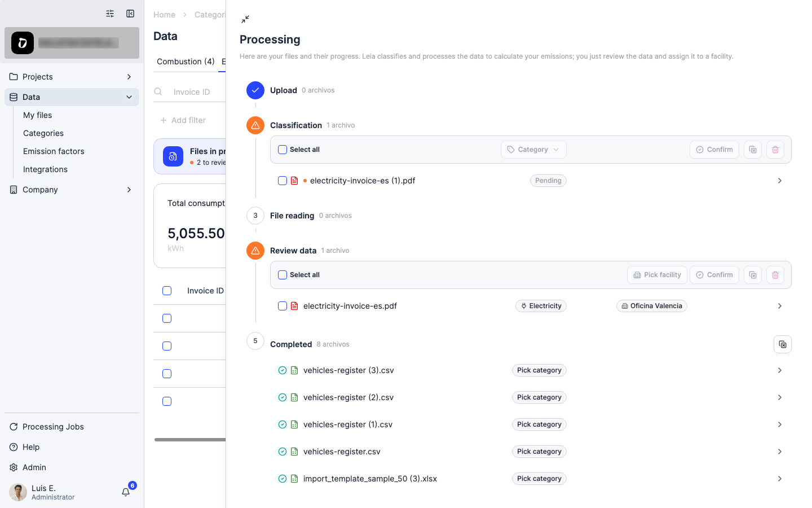This screenshot has width=812, height=508.
Task: Open the sliders settings icon in the sidebar header
Action: tap(110, 14)
